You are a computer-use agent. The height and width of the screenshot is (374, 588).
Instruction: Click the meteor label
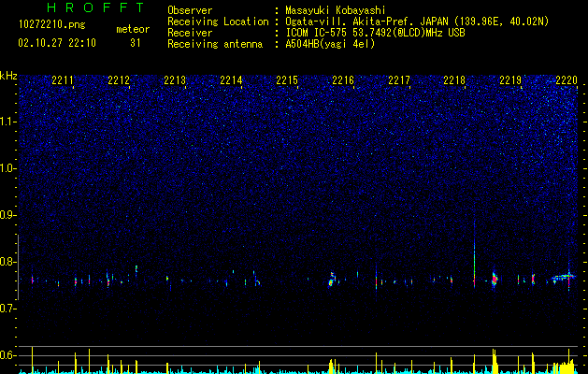(x=133, y=29)
